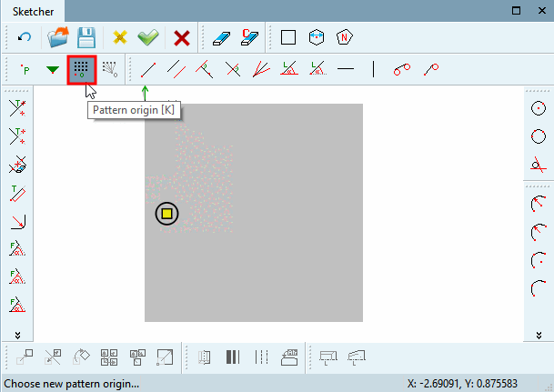Click the green downward triangle icon
This screenshot has height=392, width=554.
pyautogui.click(x=53, y=69)
